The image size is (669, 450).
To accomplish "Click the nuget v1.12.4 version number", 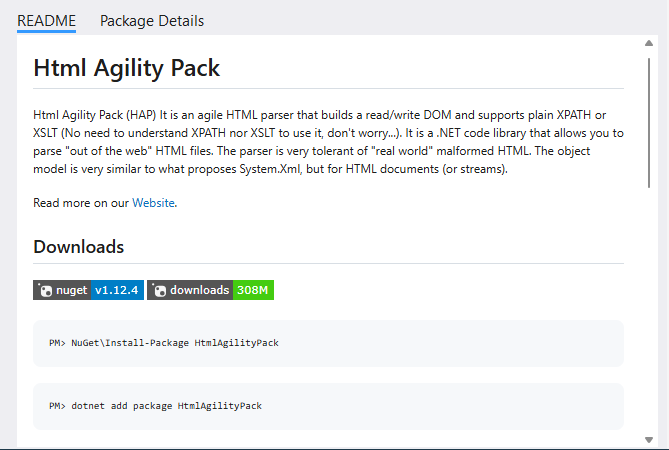I will point(117,290).
